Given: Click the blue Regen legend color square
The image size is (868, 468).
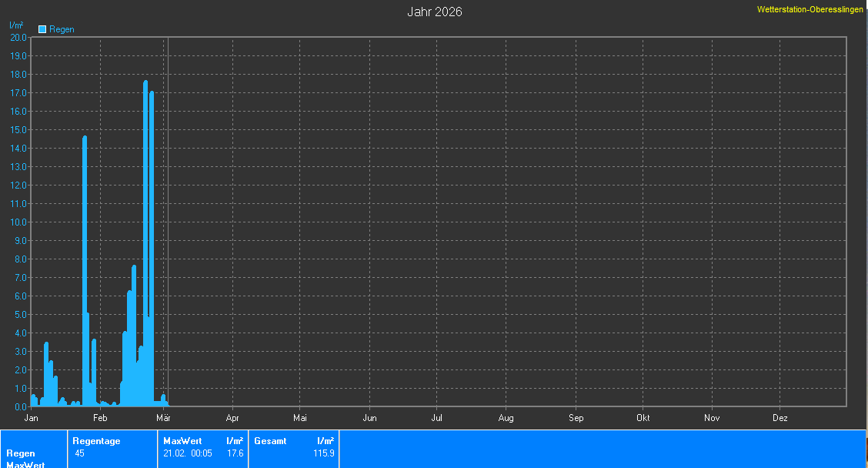Looking at the screenshot, I should pyautogui.click(x=42, y=29).
